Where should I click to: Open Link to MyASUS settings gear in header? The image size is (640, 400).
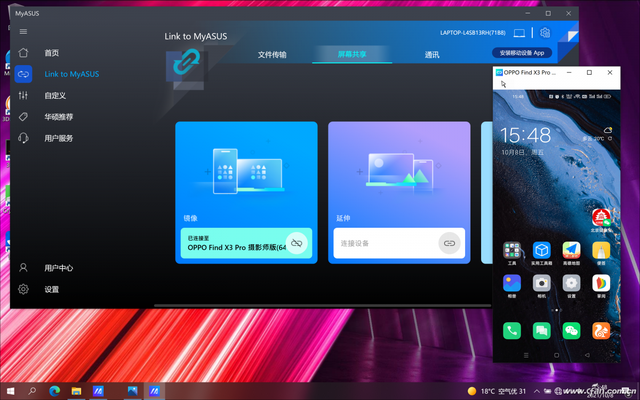click(x=545, y=33)
